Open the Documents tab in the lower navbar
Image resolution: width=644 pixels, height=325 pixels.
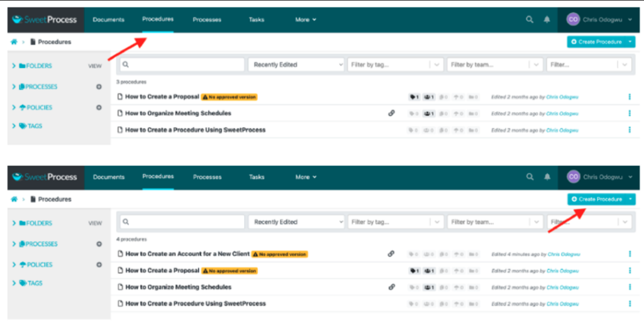pos(109,177)
